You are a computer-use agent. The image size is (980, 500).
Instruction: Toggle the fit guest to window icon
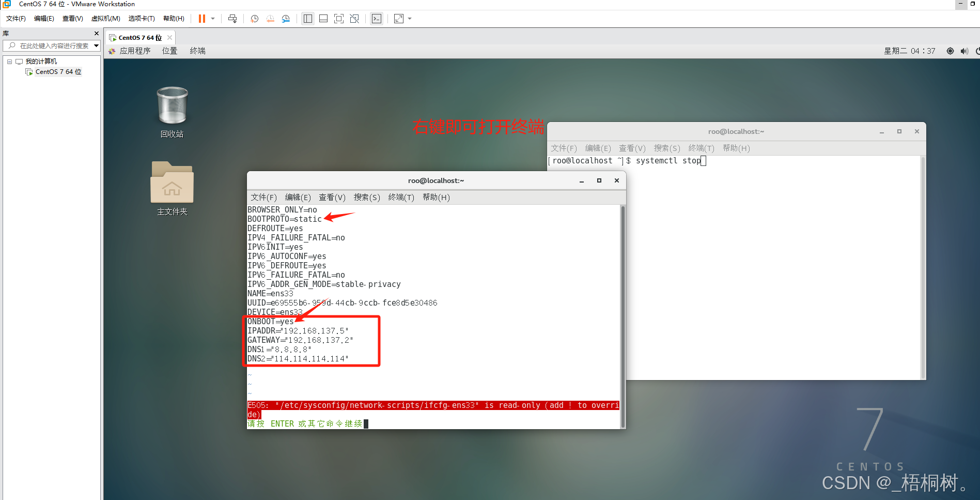coord(338,19)
